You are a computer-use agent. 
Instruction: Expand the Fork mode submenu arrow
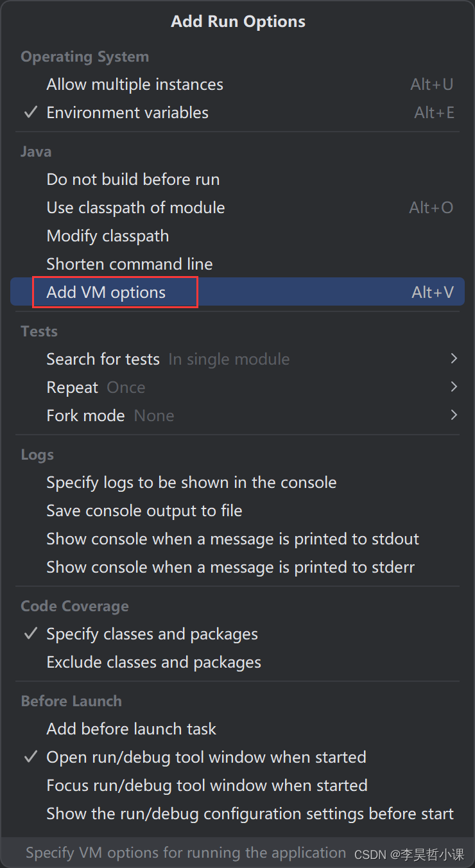point(454,415)
